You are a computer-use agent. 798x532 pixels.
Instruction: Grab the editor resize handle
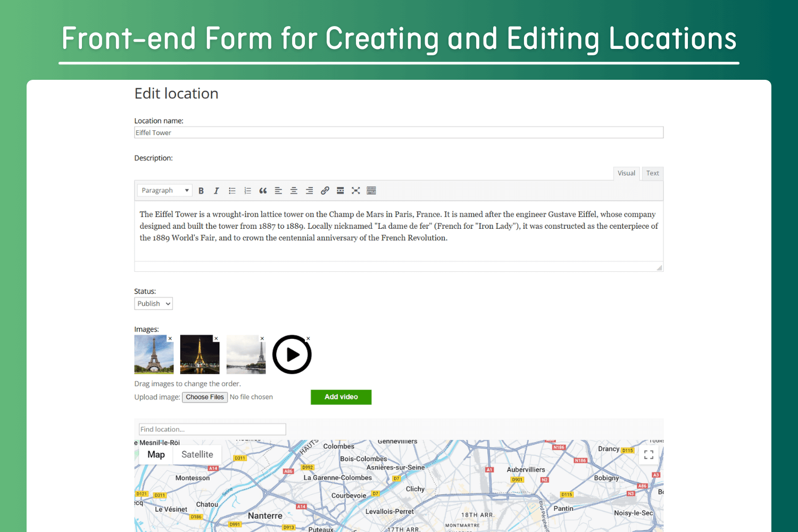click(659, 268)
